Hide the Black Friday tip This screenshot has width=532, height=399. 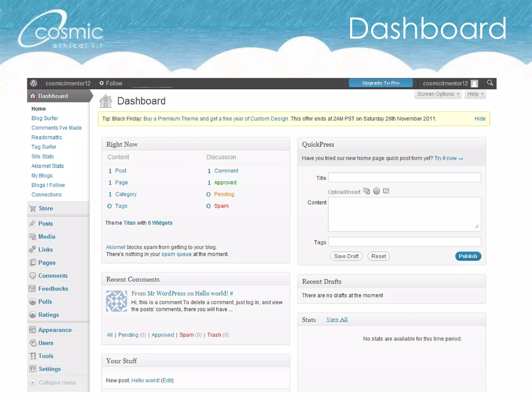point(480,119)
